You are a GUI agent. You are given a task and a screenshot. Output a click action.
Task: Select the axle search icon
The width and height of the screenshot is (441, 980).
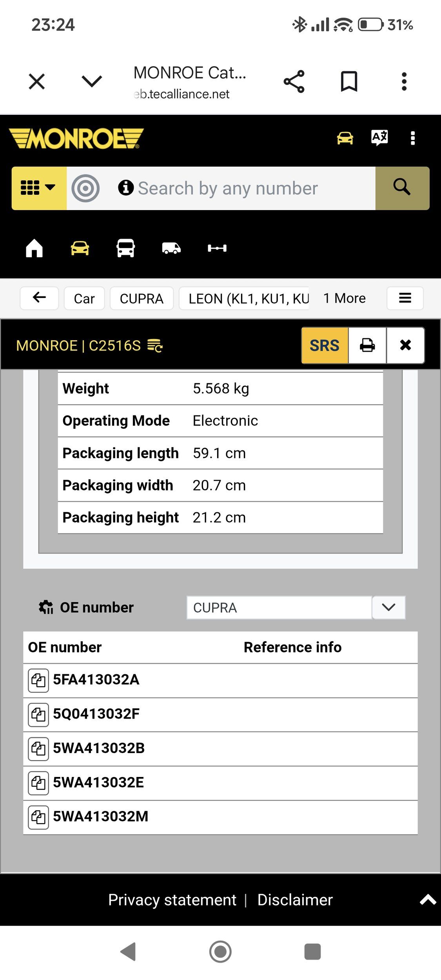217,248
